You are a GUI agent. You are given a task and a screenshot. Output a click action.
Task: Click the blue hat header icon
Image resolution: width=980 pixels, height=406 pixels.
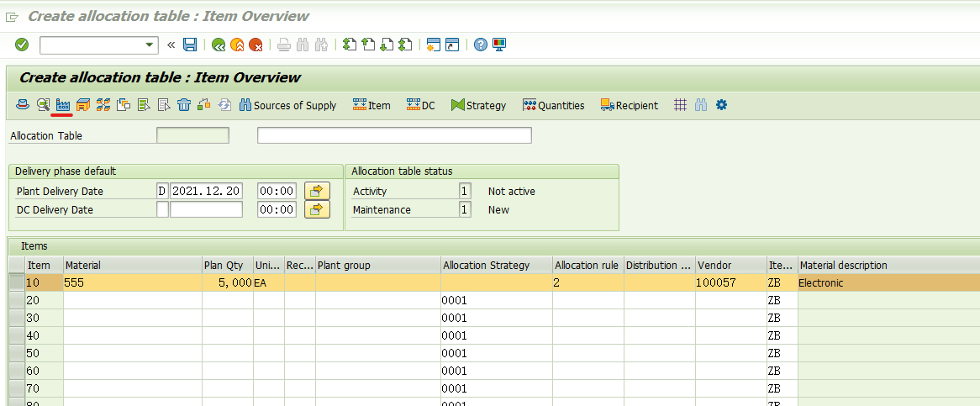click(x=23, y=105)
